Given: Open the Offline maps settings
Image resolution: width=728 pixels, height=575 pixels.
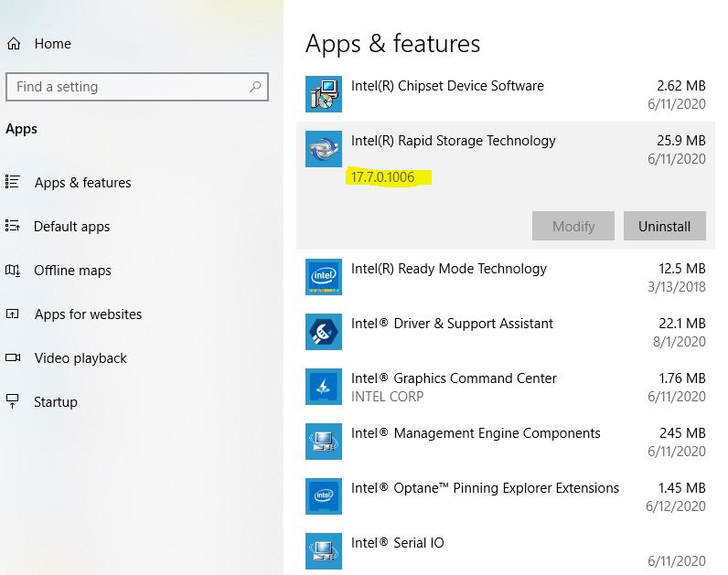Looking at the screenshot, I should (x=72, y=271).
